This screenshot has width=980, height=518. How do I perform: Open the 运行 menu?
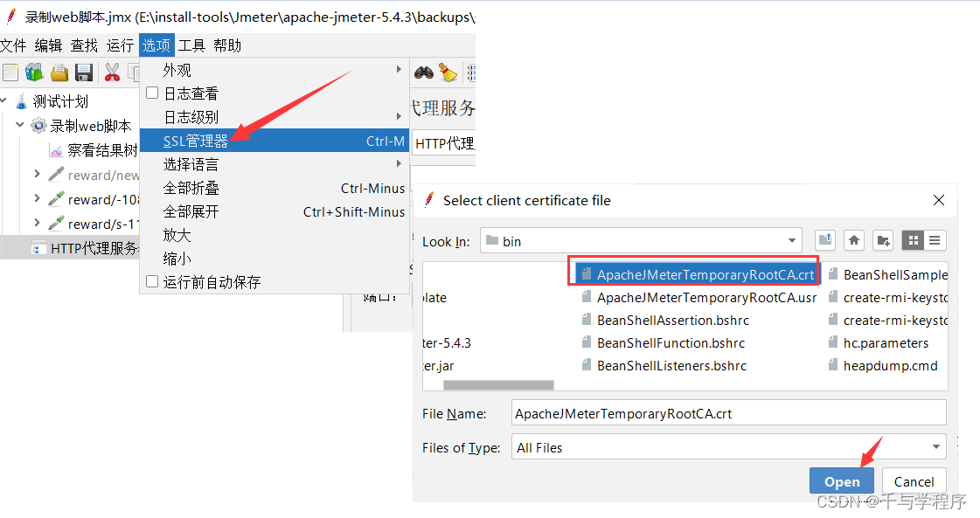tap(120, 45)
